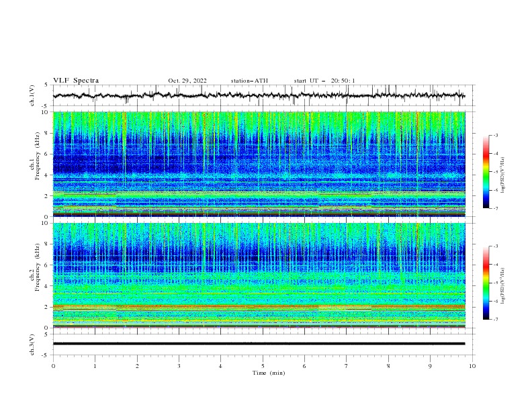
Task: Click the ch.3 flat voltage trace
Action: point(259,344)
